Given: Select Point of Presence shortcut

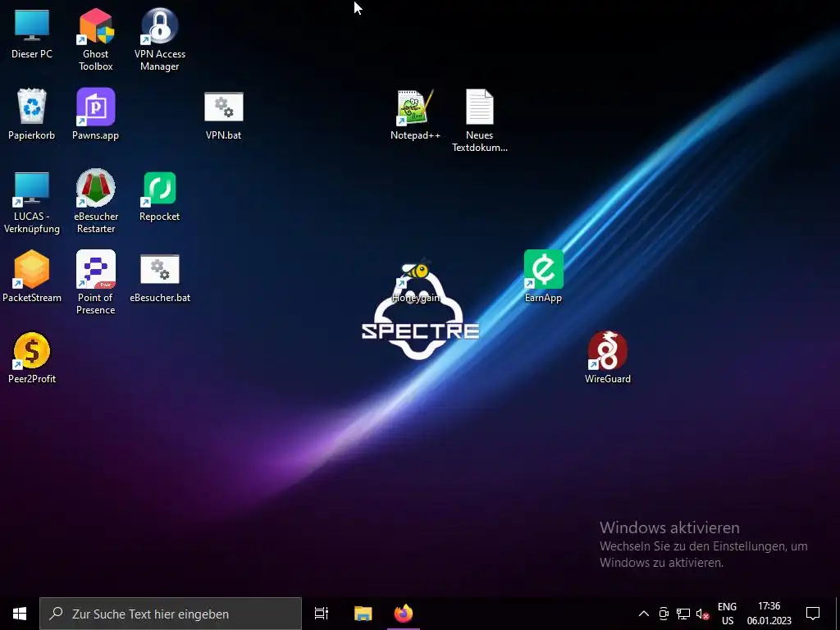Looking at the screenshot, I should tap(96, 283).
